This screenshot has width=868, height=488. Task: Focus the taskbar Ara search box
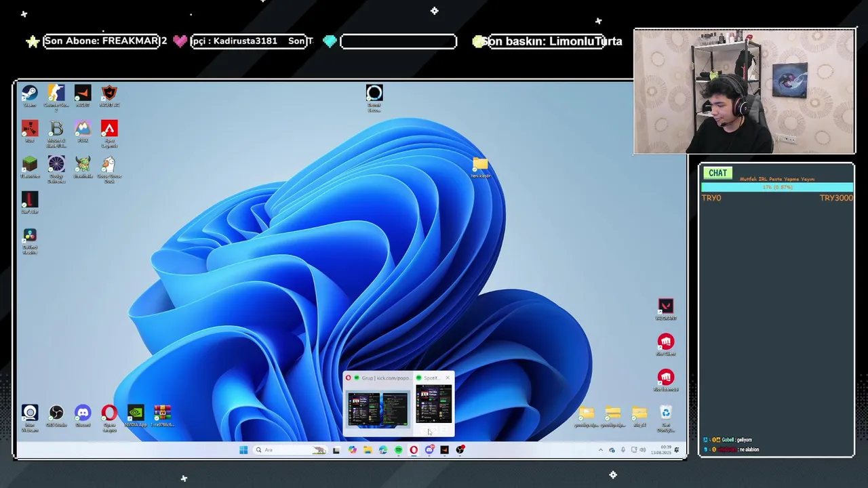click(x=290, y=450)
